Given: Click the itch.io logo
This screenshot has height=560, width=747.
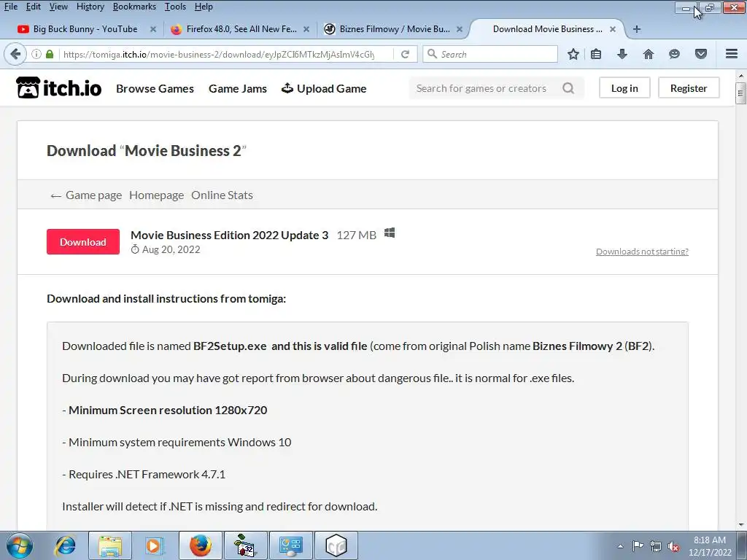Looking at the screenshot, I should pyautogui.click(x=58, y=88).
